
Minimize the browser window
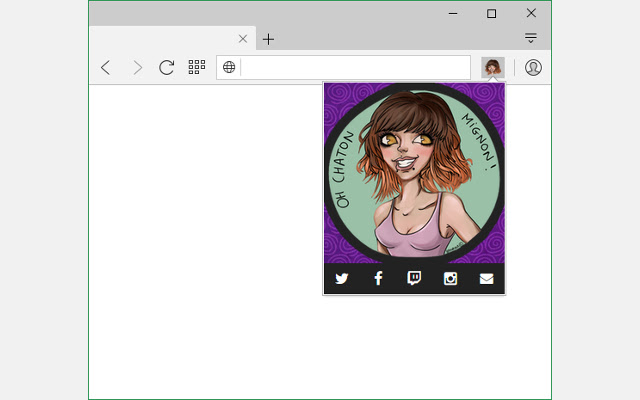pos(453,13)
